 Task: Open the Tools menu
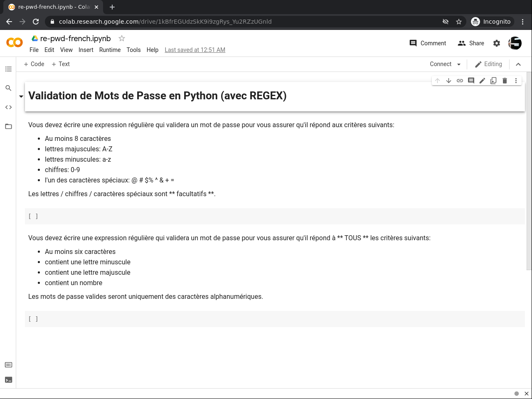point(133,50)
